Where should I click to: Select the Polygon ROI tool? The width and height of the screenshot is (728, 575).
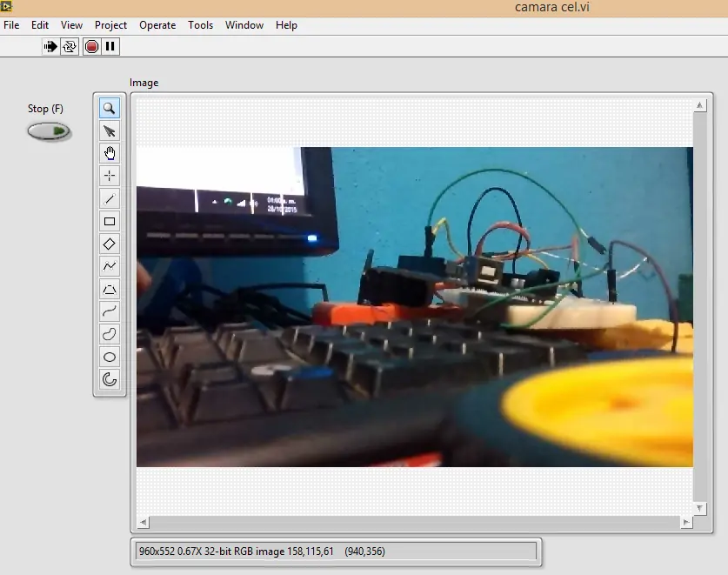110,289
